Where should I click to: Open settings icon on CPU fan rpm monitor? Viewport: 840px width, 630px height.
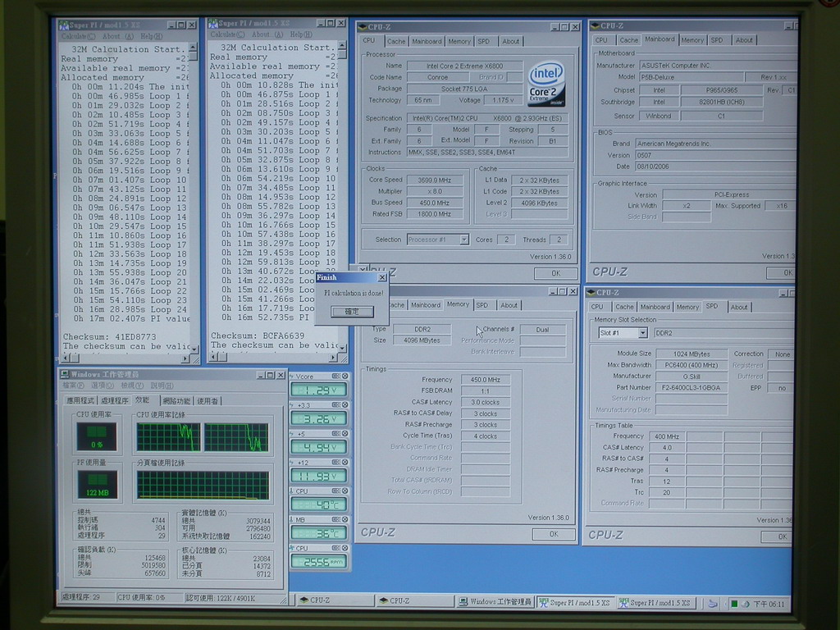pos(336,548)
